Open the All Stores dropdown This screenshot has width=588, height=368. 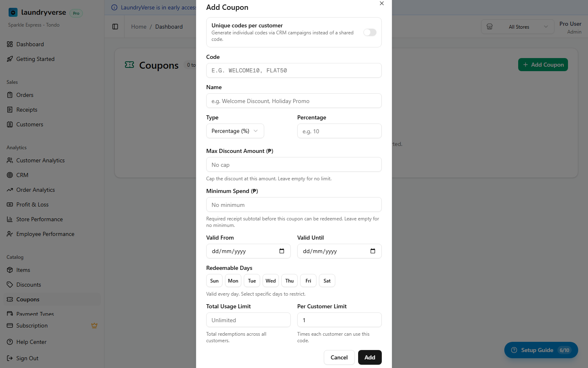click(x=518, y=27)
